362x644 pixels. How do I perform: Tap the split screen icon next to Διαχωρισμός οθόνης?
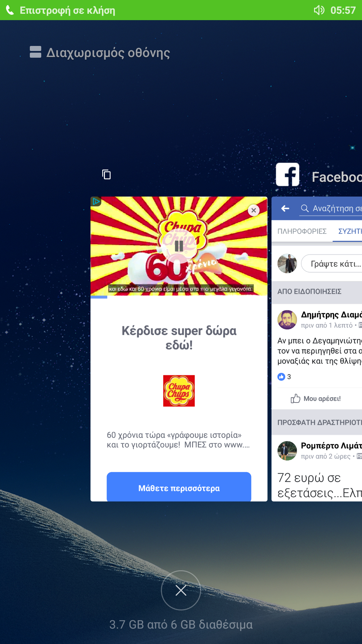[36, 52]
